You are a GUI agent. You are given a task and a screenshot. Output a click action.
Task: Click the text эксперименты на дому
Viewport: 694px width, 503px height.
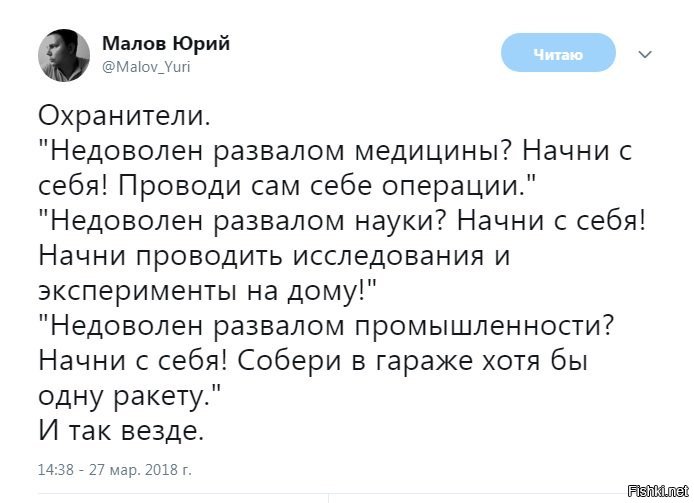pos(204,291)
